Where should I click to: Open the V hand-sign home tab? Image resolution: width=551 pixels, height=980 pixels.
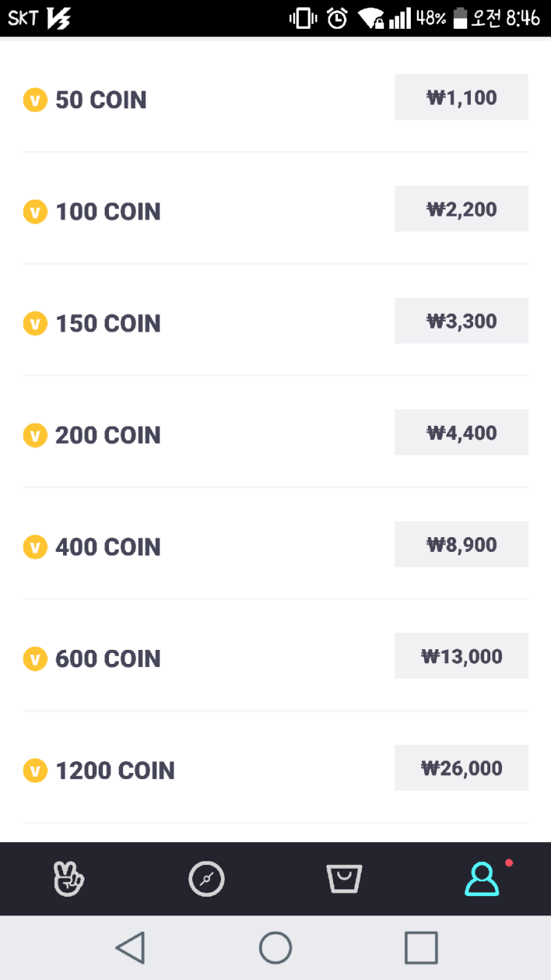69,879
